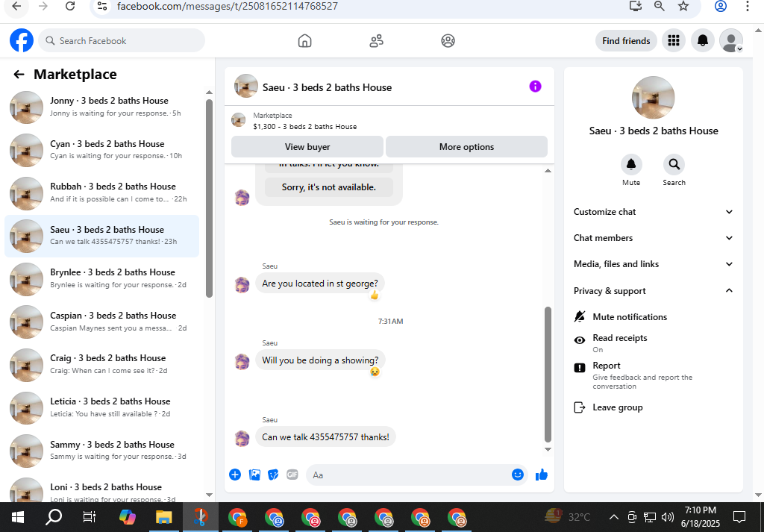Image resolution: width=764 pixels, height=532 pixels.
Task: Show hidden system tray icons
Action: 614,517
